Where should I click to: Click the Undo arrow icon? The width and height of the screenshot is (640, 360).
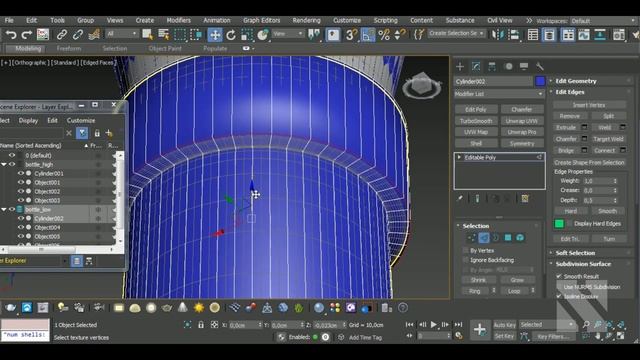(11, 35)
